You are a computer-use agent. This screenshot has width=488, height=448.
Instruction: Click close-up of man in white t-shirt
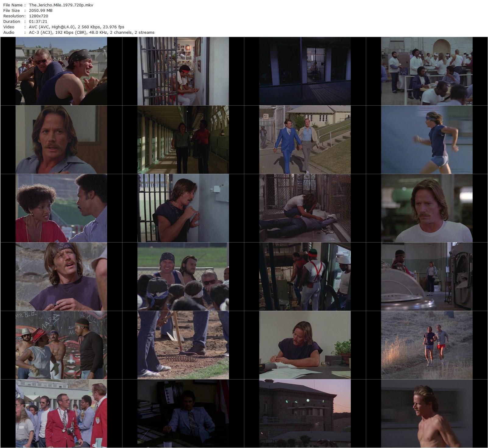pos(427,208)
